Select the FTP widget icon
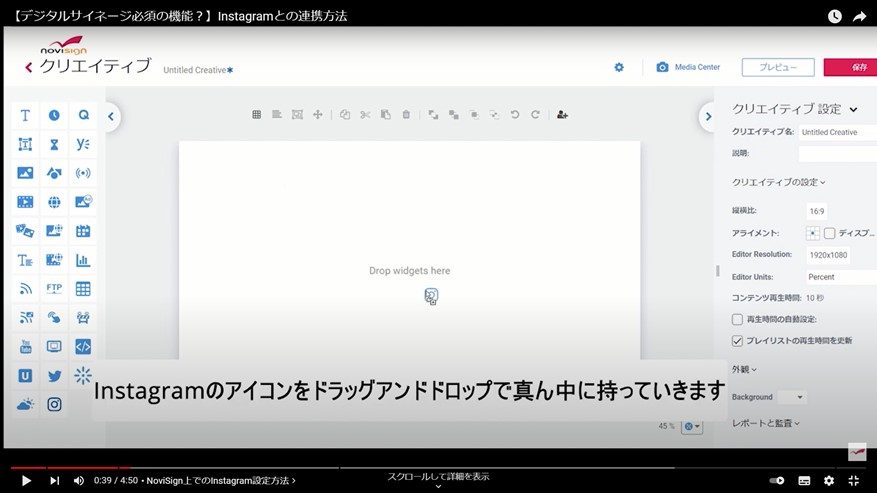 tap(54, 289)
